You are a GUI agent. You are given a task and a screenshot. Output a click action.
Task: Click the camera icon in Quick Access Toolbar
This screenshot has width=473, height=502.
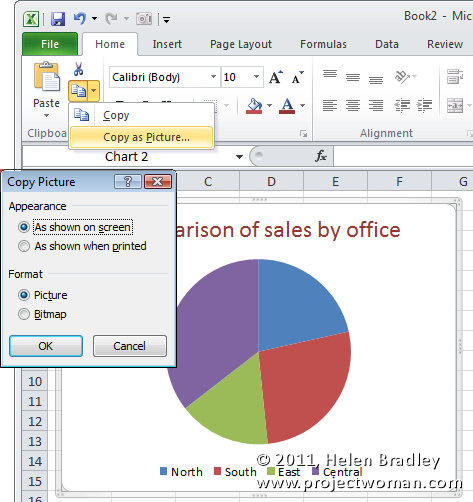click(144, 19)
